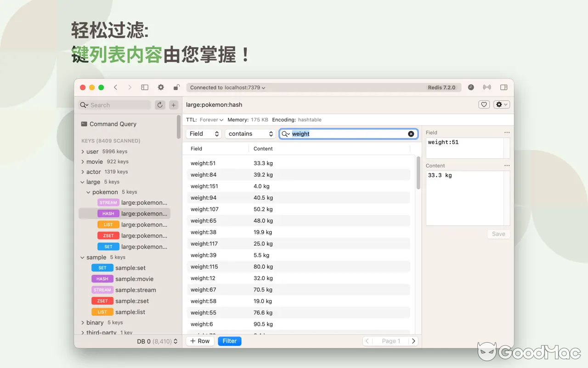Open command history via the clock icon
Viewport: 588px width, 368px height.
[471, 87]
